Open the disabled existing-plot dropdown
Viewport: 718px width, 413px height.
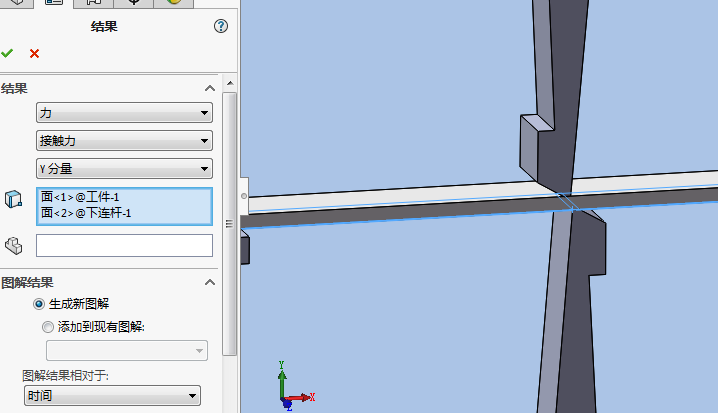pos(127,351)
